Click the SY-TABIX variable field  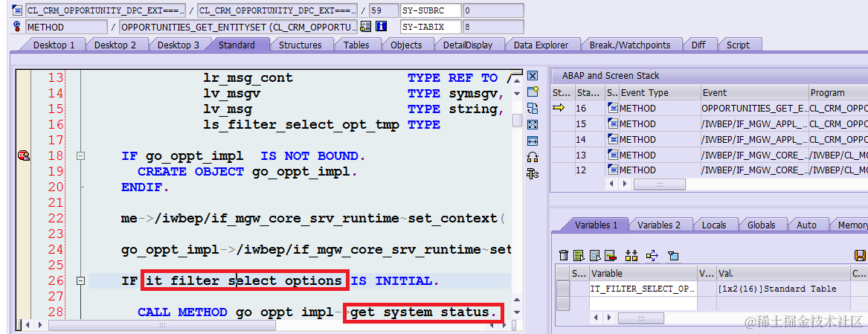coord(431,27)
